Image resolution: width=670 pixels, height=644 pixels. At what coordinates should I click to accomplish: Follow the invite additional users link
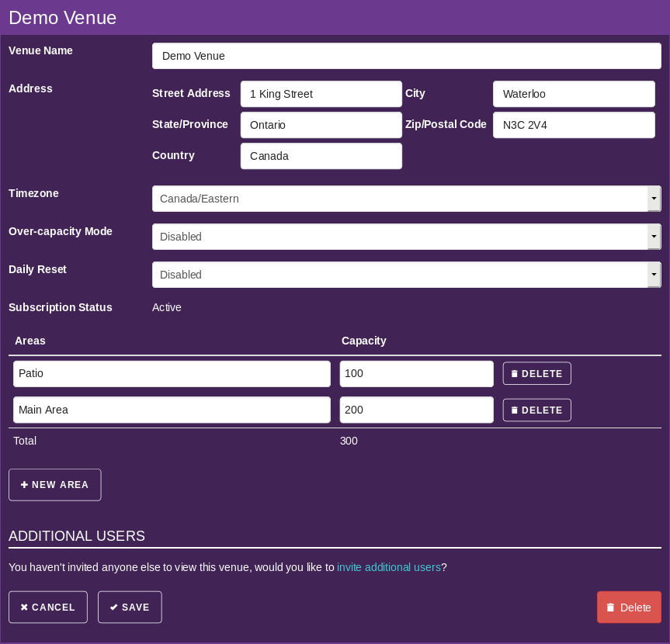[x=388, y=567]
